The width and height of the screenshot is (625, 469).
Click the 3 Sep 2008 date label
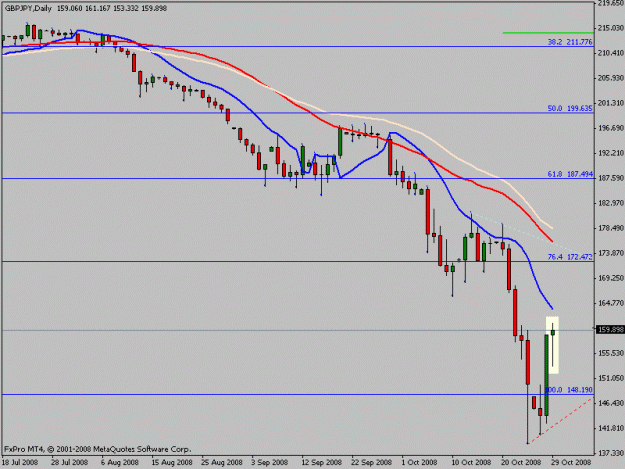coord(269,463)
